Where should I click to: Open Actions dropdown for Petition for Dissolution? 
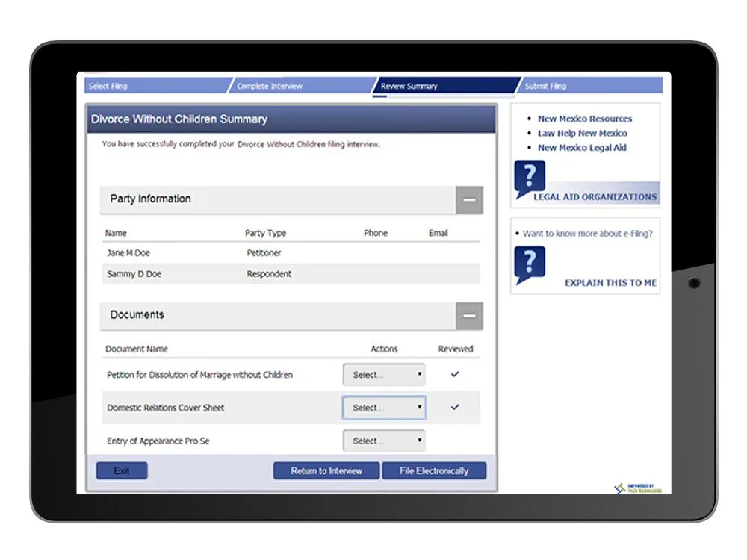point(384,375)
